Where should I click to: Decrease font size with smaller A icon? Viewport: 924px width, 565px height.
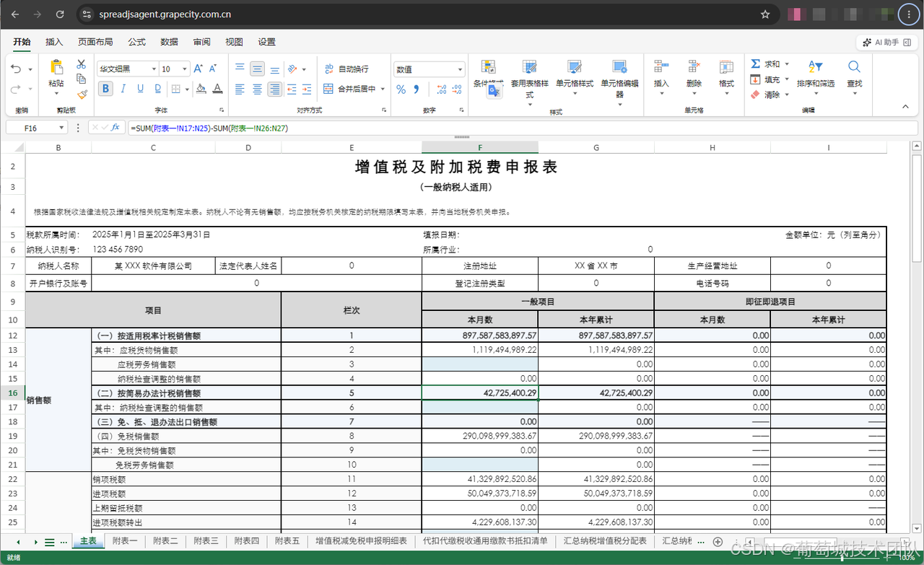tap(214, 69)
